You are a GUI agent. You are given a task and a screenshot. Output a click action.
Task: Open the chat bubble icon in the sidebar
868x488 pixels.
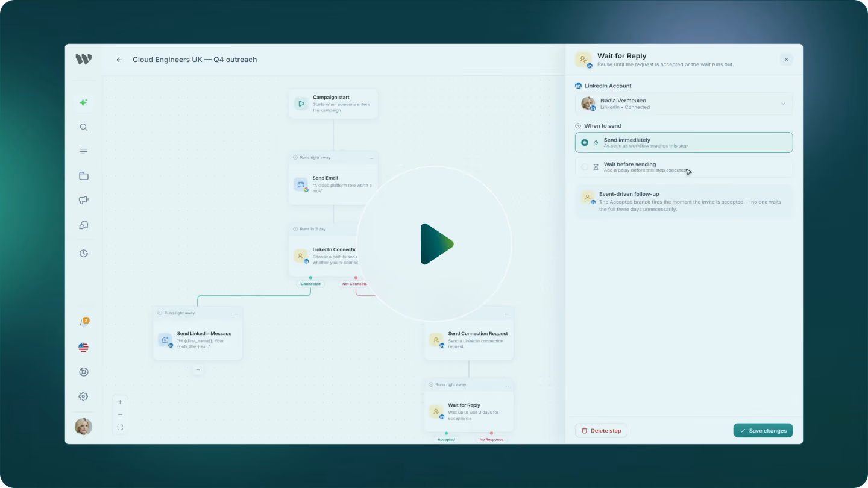[x=84, y=225]
